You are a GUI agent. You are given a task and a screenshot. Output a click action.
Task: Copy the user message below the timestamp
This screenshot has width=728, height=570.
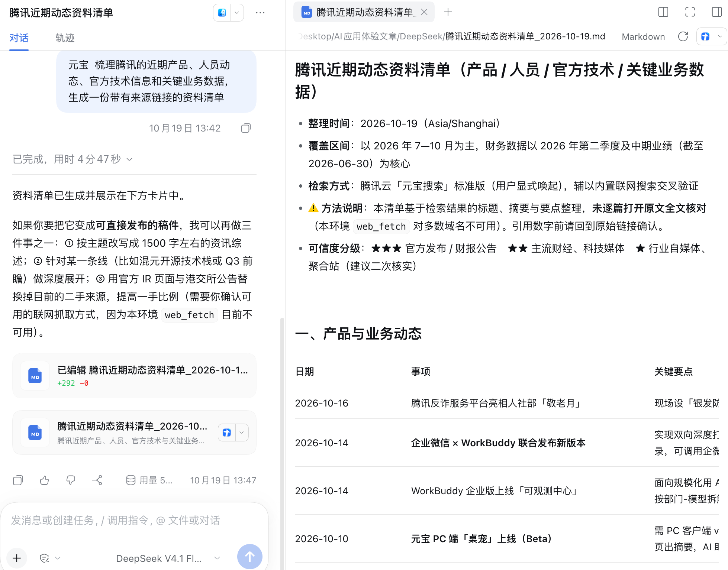[246, 128]
